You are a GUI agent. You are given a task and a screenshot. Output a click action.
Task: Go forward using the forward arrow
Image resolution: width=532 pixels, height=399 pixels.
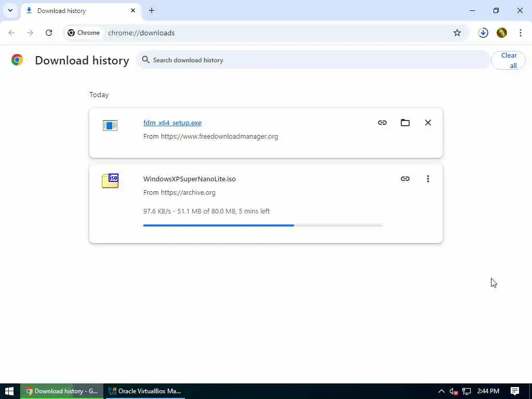coord(30,33)
